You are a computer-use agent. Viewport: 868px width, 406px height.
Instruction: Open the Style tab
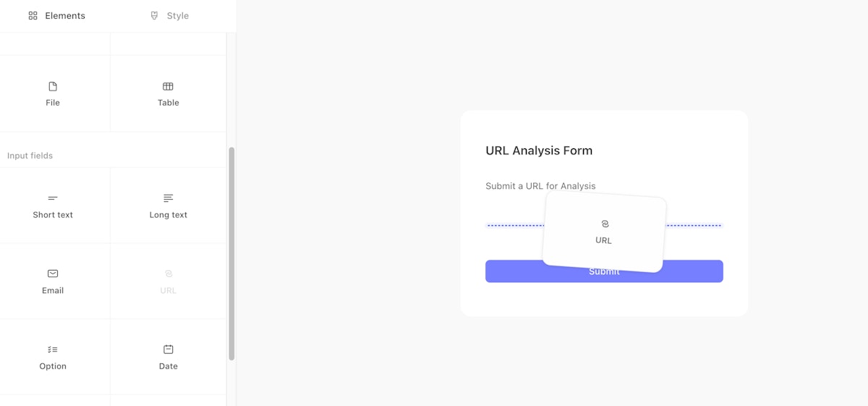click(x=170, y=16)
